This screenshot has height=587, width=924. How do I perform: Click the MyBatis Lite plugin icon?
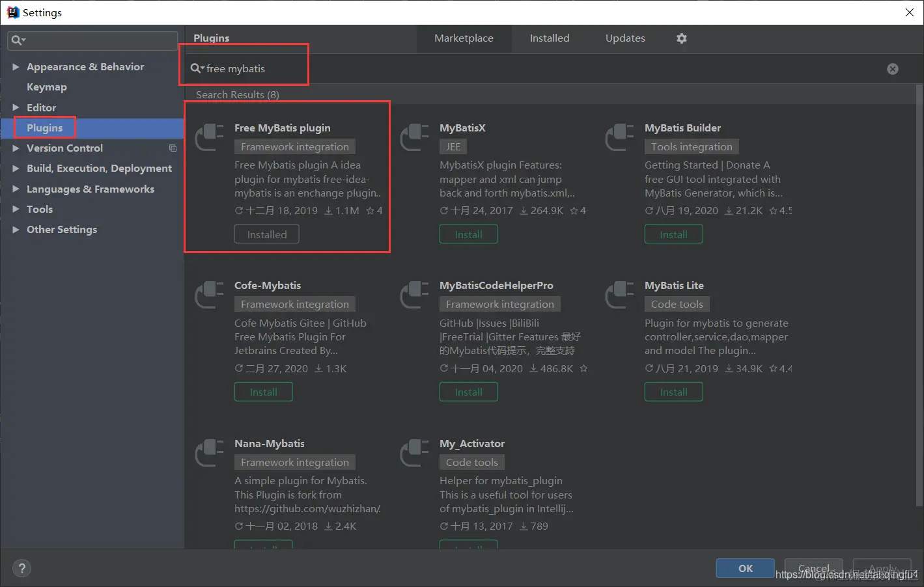click(x=620, y=294)
